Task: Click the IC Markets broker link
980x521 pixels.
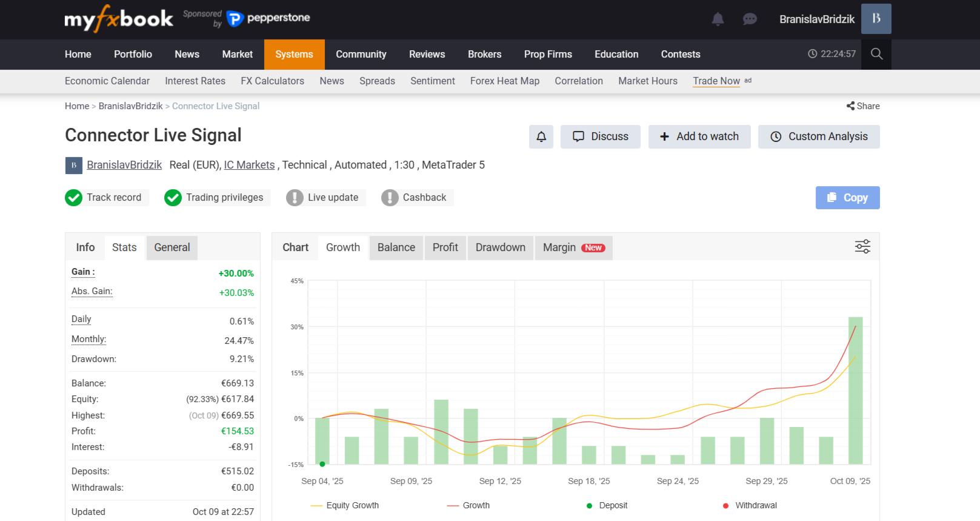Action: tap(249, 165)
